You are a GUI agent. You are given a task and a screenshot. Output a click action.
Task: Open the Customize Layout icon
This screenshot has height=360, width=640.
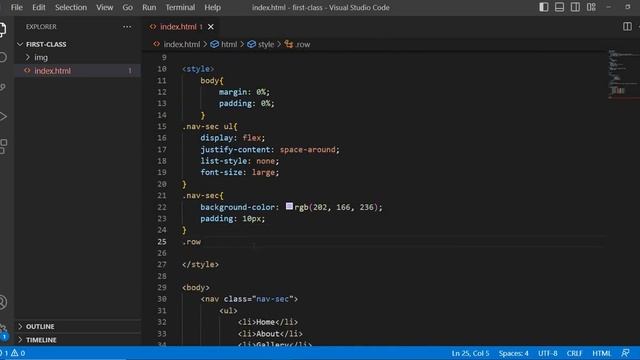tap(591, 7)
